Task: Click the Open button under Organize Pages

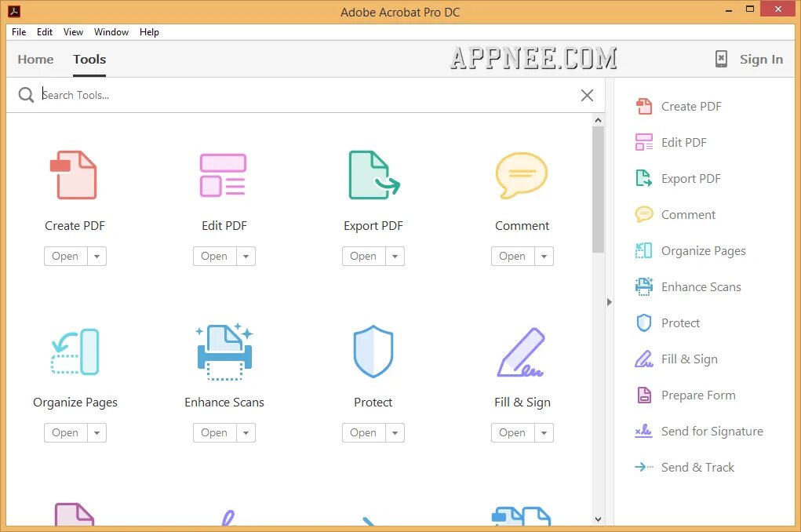Action: tap(65, 433)
